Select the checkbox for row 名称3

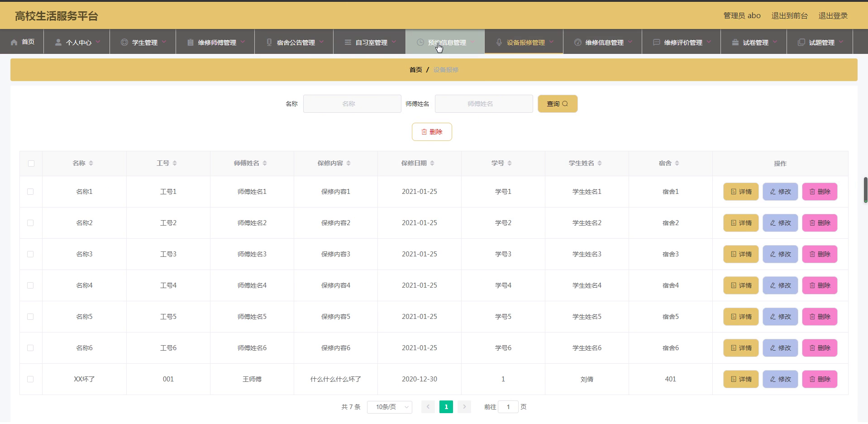click(30, 254)
